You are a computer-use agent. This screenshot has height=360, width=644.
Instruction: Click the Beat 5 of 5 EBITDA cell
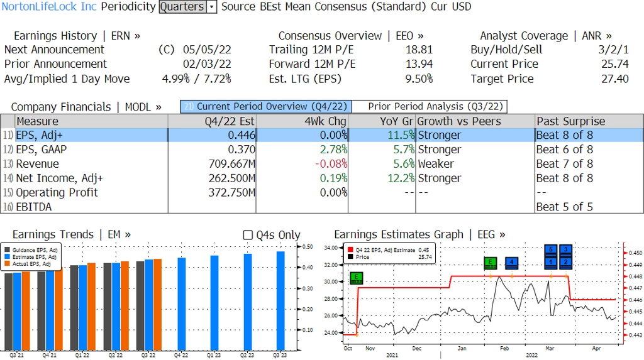565,207
